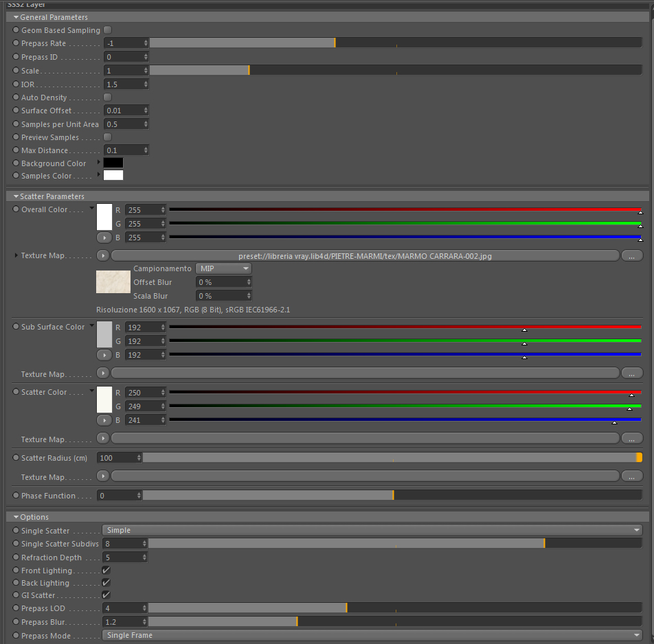654x644 pixels.
Task: Open Overall Color Texture Map arrow menu
Action: 103,255
